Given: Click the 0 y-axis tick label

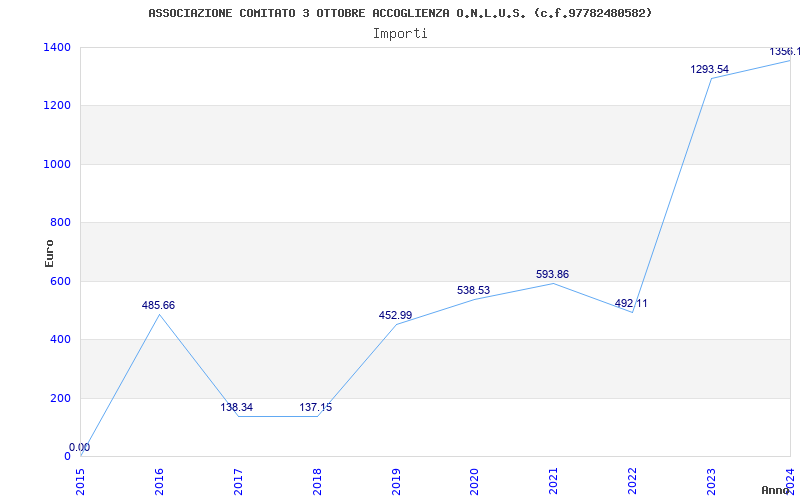Looking at the screenshot, I should pyautogui.click(x=67, y=456).
